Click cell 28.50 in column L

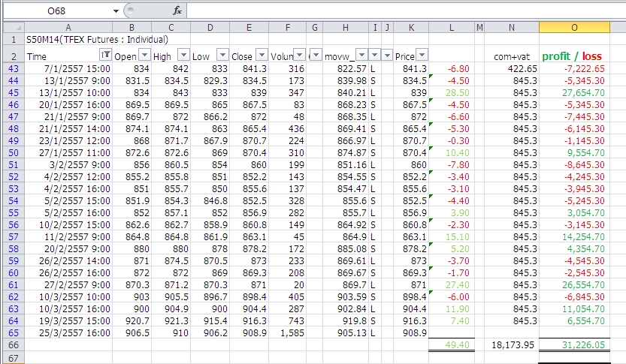pyautogui.click(x=452, y=92)
